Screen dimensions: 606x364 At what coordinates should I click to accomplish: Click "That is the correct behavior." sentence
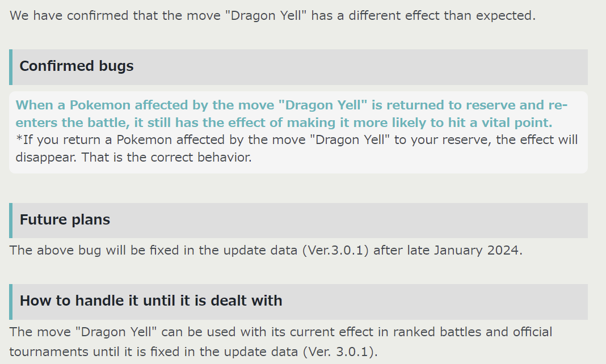coord(166,158)
